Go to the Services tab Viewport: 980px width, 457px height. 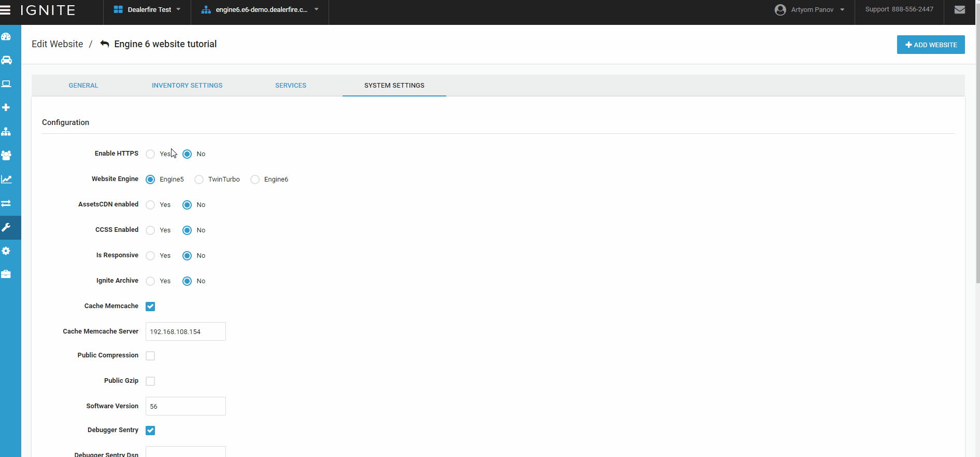click(291, 86)
